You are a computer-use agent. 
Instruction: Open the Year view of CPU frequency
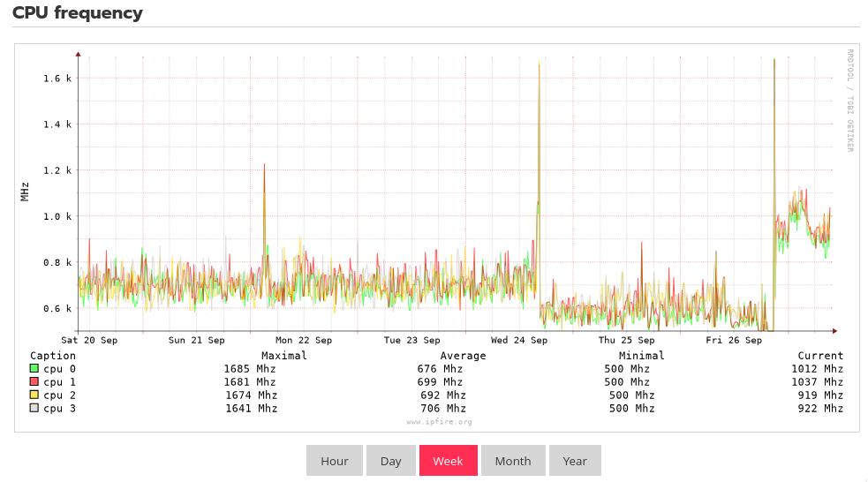[x=575, y=461]
